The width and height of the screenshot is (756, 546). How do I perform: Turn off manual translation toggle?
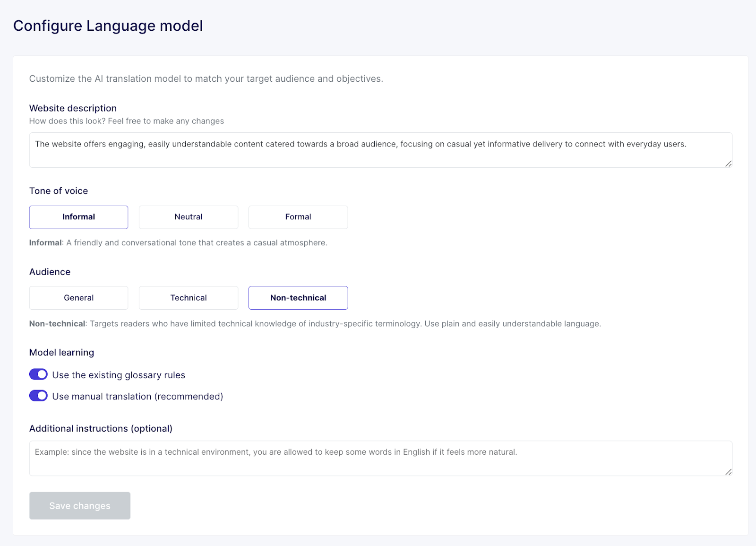pos(38,396)
